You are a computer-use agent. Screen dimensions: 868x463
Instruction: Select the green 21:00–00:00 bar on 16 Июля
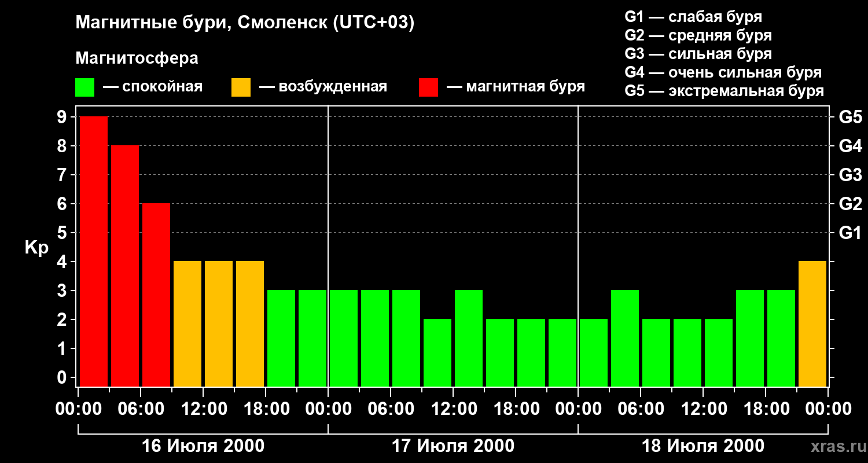pyautogui.click(x=312, y=338)
